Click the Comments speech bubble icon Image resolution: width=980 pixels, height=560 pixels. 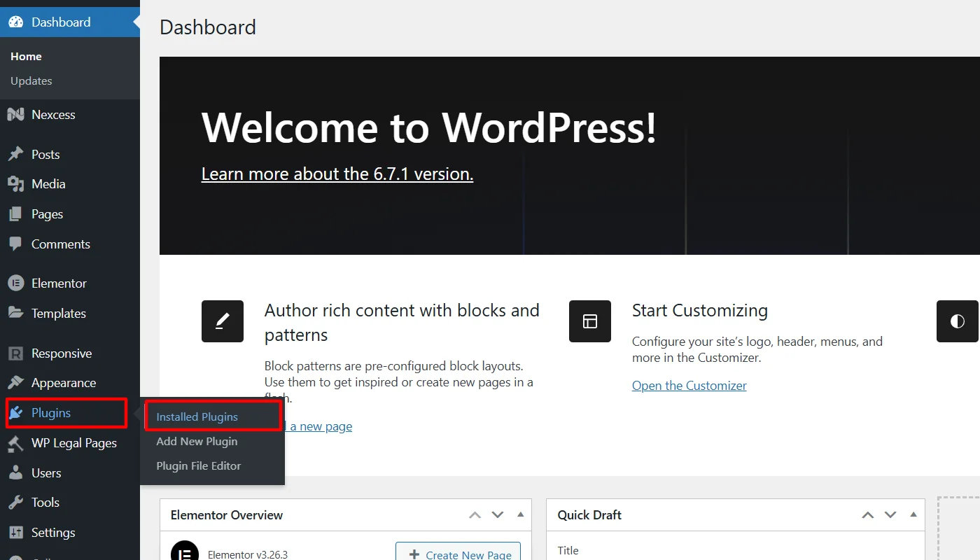(x=15, y=244)
